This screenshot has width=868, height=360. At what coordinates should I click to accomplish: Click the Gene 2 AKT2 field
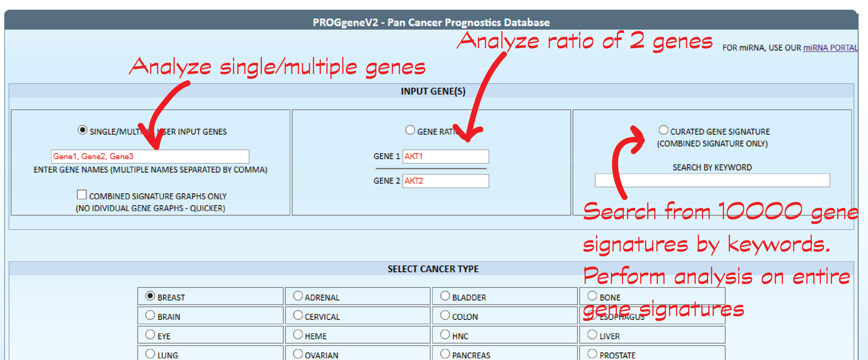[445, 181]
